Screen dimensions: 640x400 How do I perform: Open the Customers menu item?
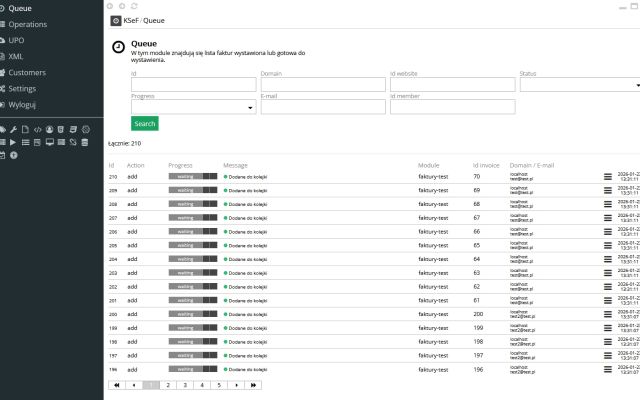coord(27,72)
